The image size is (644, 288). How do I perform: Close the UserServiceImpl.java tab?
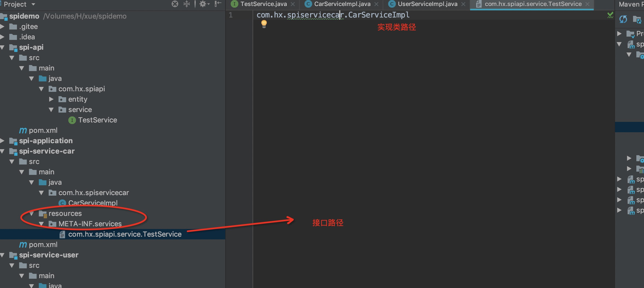click(463, 4)
